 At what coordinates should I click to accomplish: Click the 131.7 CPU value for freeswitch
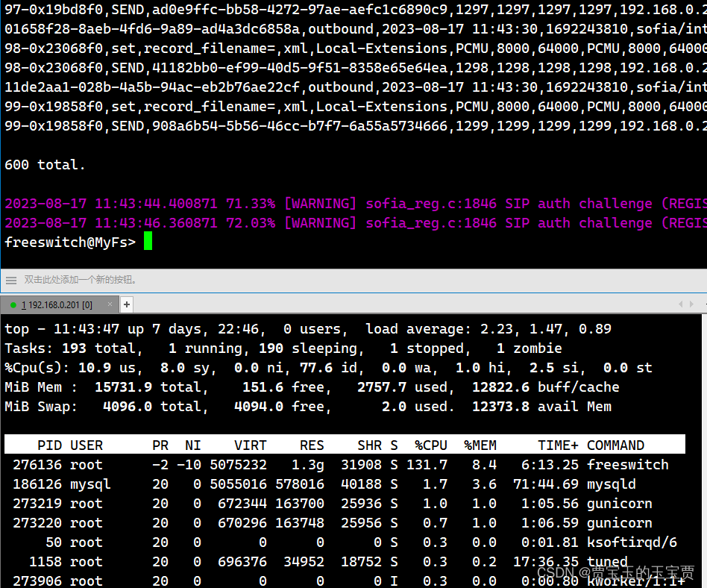[427, 465]
